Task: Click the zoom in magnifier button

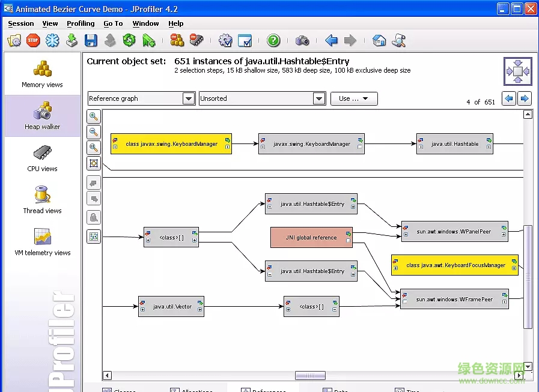Action: pos(94,116)
